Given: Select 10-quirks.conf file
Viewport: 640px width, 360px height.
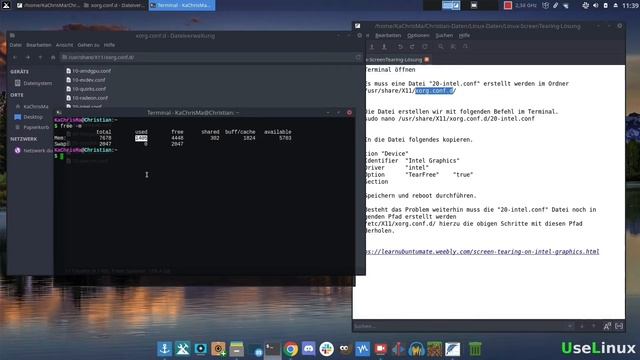Looking at the screenshot, I should point(86,89).
